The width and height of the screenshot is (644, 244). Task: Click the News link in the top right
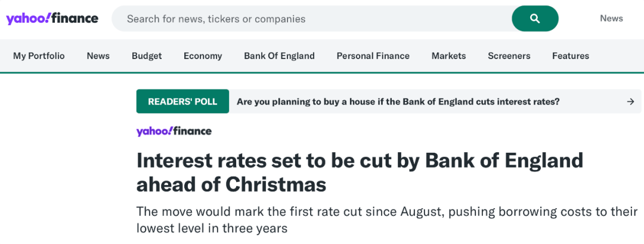611,18
